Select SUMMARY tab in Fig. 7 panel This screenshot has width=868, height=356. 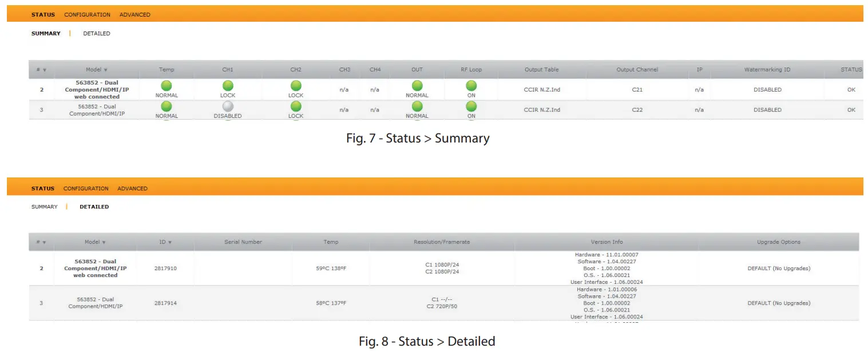click(46, 33)
